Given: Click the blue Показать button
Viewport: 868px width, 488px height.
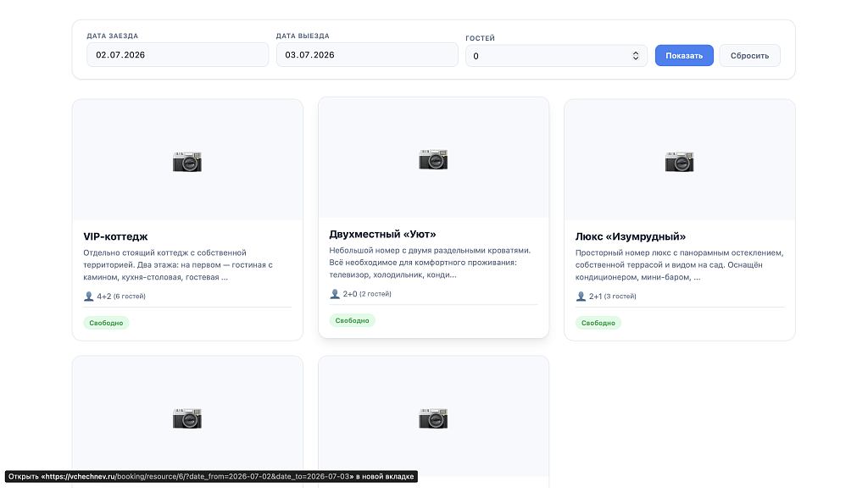Looking at the screenshot, I should point(684,55).
